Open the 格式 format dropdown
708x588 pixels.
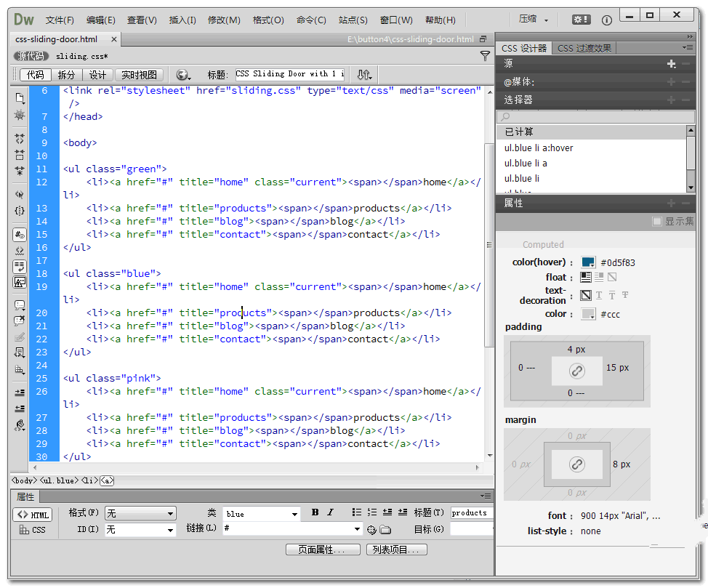pos(140,513)
